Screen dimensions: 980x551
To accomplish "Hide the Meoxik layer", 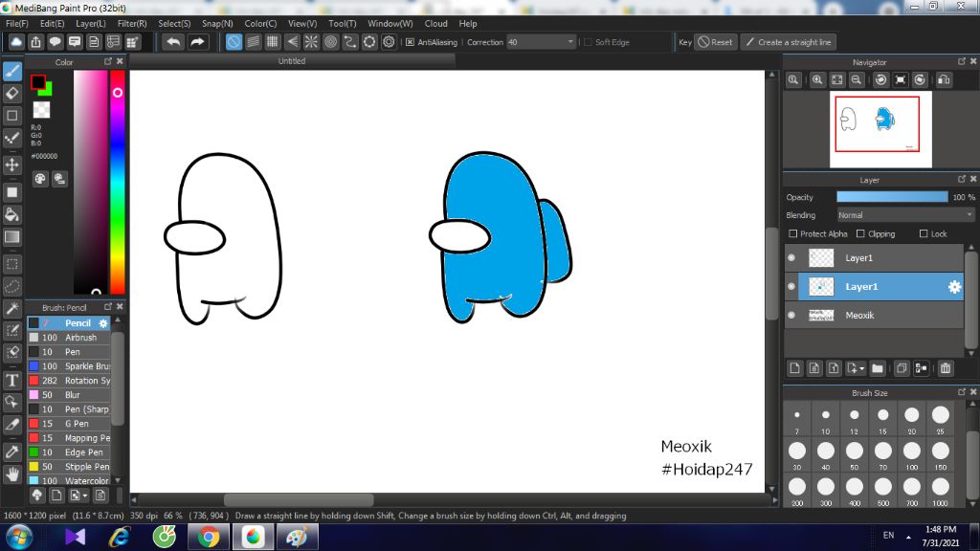I will 791,316.
